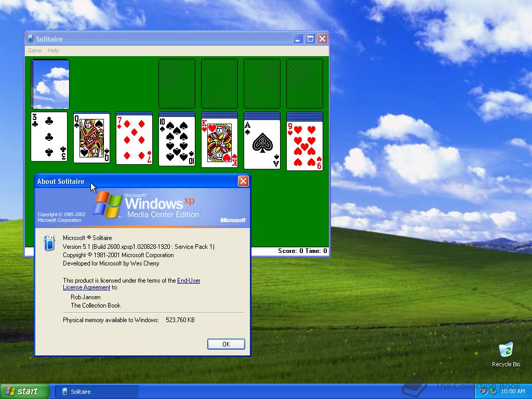
Task: Click the taskbar clock showing 10:00 AM
Action: click(513, 391)
